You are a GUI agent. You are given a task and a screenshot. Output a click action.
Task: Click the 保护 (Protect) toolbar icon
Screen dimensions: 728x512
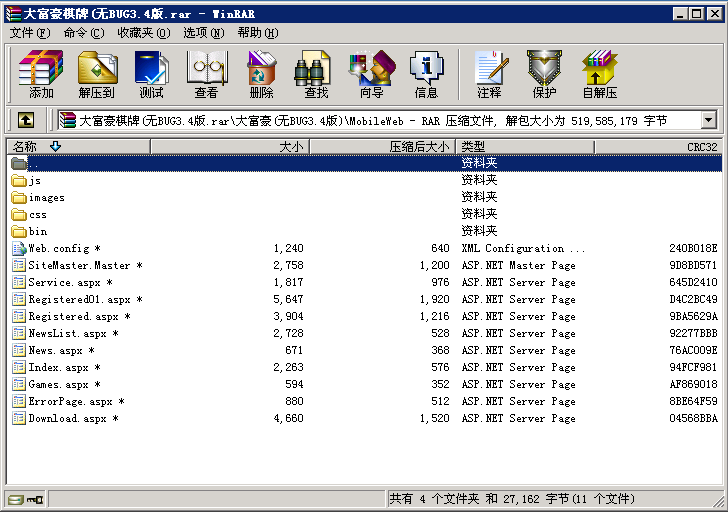click(544, 74)
